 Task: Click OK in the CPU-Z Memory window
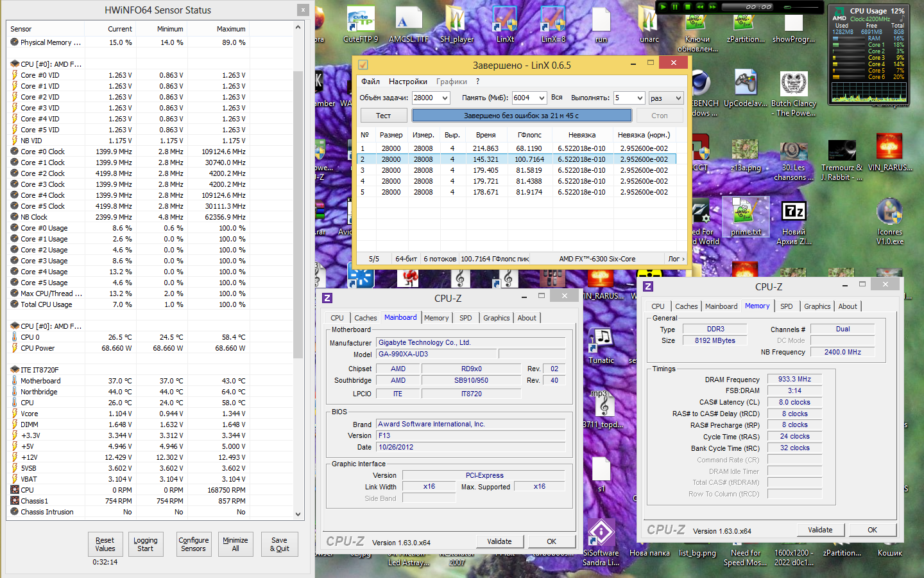click(872, 530)
